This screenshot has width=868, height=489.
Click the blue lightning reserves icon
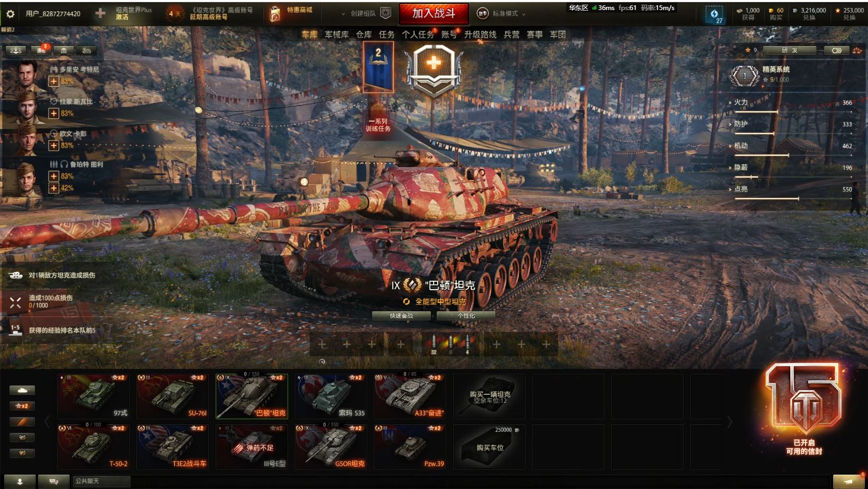point(714,14)
